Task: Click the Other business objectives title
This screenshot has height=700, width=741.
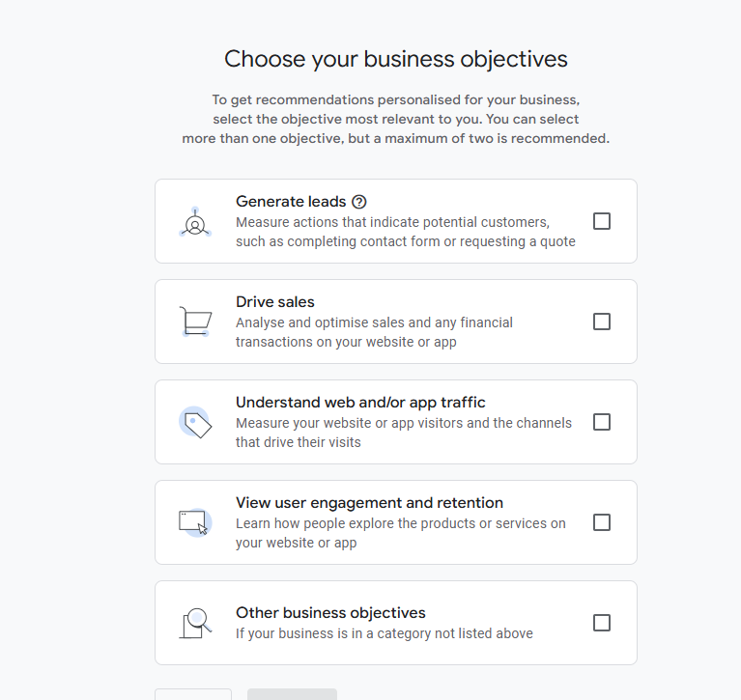Action: pyautogui.click(x=330, y=613)
